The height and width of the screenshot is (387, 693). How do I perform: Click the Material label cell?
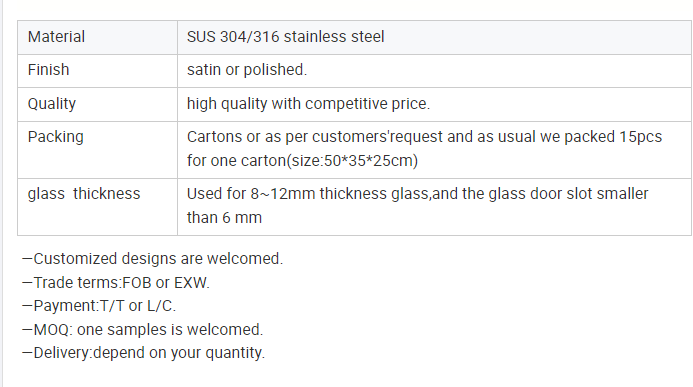(97, 37)
